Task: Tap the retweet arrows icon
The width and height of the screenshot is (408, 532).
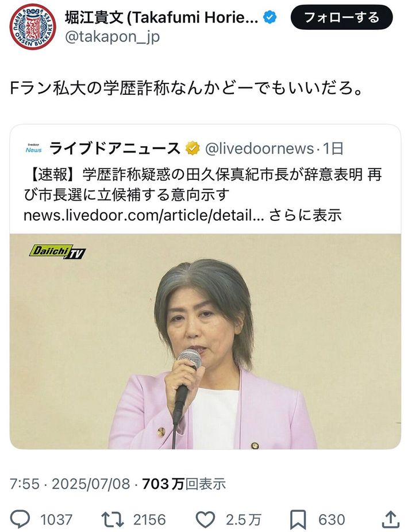Action: point(112,519)
